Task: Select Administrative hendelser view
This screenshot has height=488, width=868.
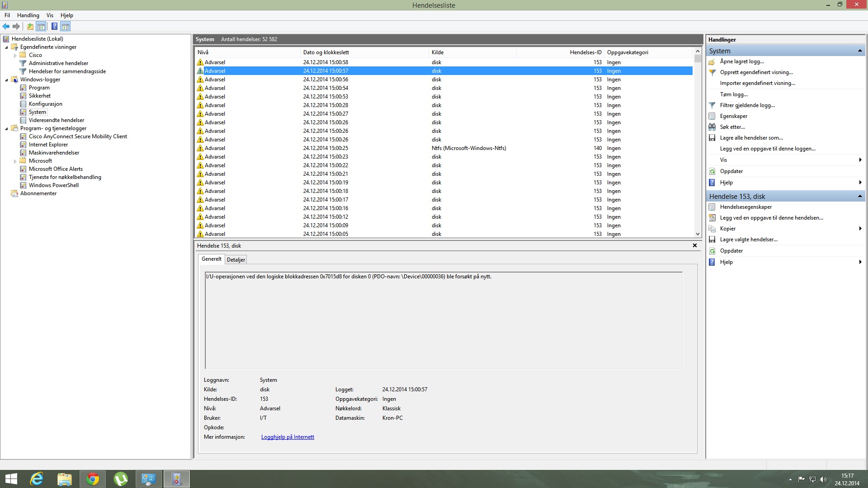Action: coord(58,63)
